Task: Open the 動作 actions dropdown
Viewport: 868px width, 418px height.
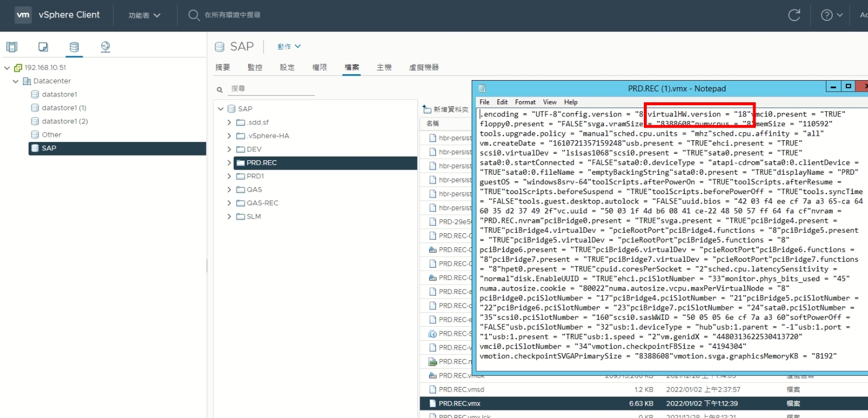Action: click(289, 46)
